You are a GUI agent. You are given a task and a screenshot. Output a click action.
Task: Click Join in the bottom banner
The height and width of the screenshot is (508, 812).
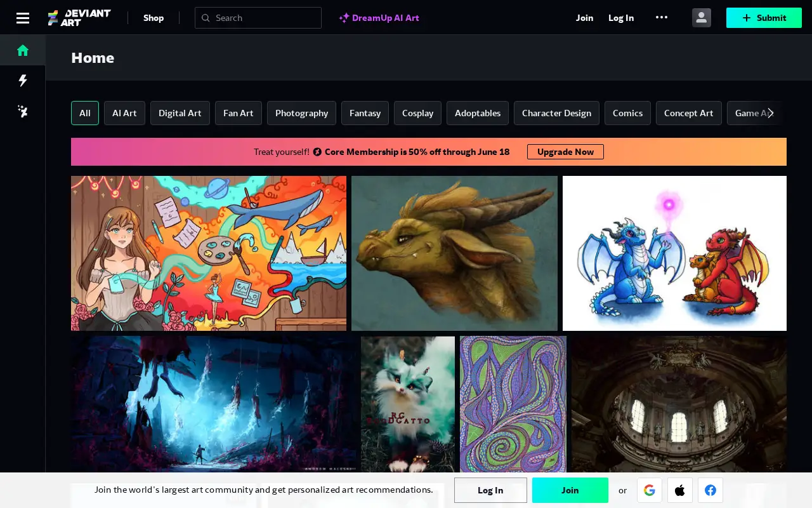coord(570,490)
